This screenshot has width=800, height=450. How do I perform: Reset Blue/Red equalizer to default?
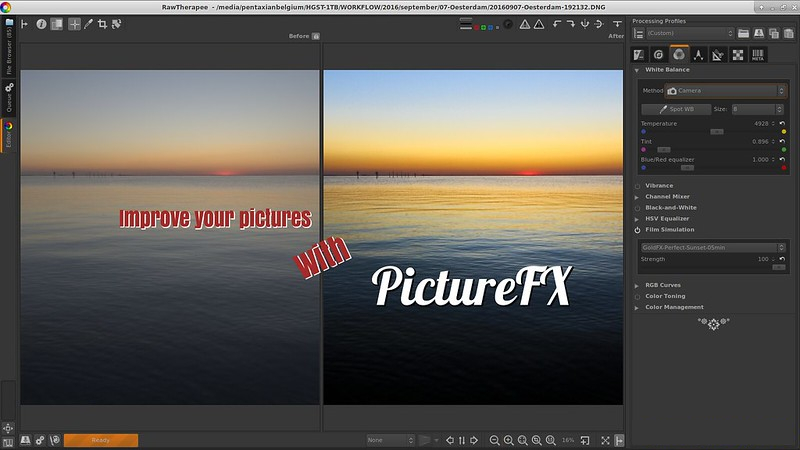click(x=782, y=159)
